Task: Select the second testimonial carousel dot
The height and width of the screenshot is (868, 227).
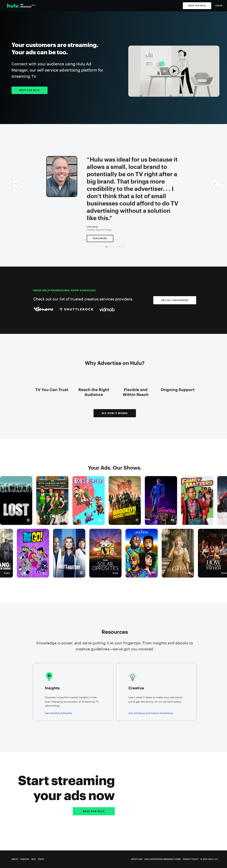Action: (x=110, y=247)
